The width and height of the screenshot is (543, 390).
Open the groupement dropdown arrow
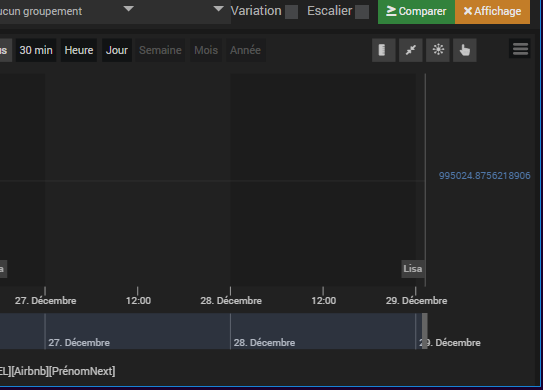128,9
